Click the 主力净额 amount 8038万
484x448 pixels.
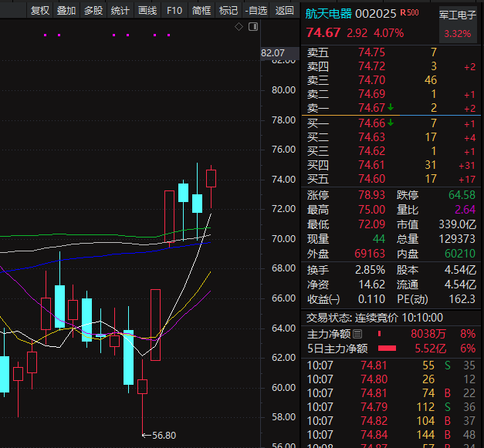[x=428, y=334]
